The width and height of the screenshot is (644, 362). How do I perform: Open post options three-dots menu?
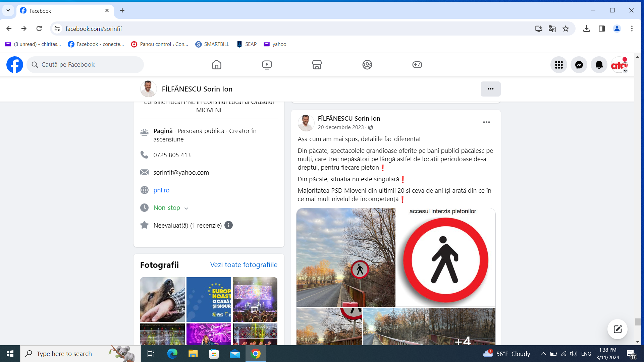tap(486, 122)
